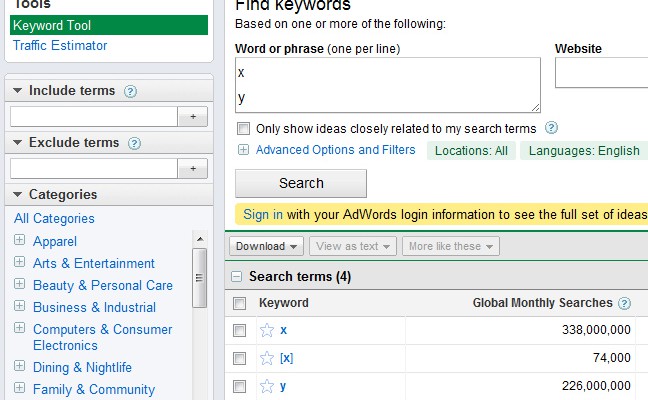Select the 226,000,000 searches value
Viewport: 648px width, 400px height.
pos(596,386)
